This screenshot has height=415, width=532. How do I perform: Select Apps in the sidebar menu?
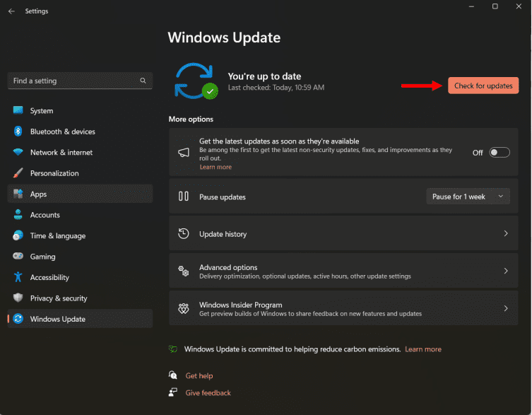point(38,194)
